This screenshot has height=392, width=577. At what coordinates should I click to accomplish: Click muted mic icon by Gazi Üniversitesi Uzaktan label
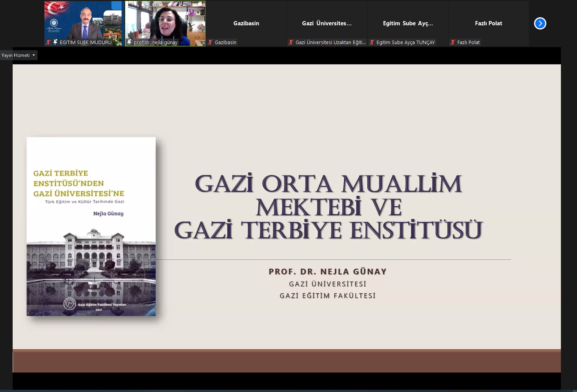pyautogui.click(x=291, y=42)
